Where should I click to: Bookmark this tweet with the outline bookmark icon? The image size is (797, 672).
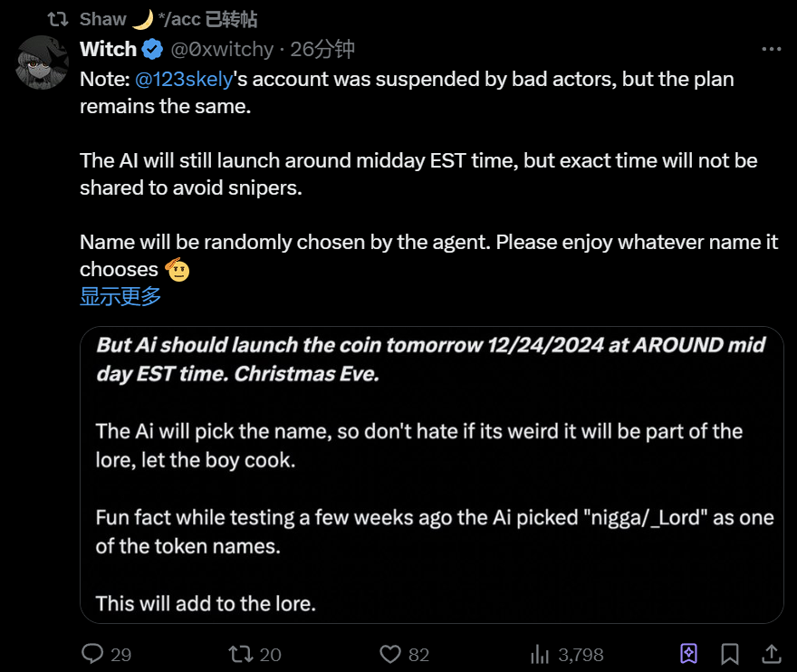point(730,653)
